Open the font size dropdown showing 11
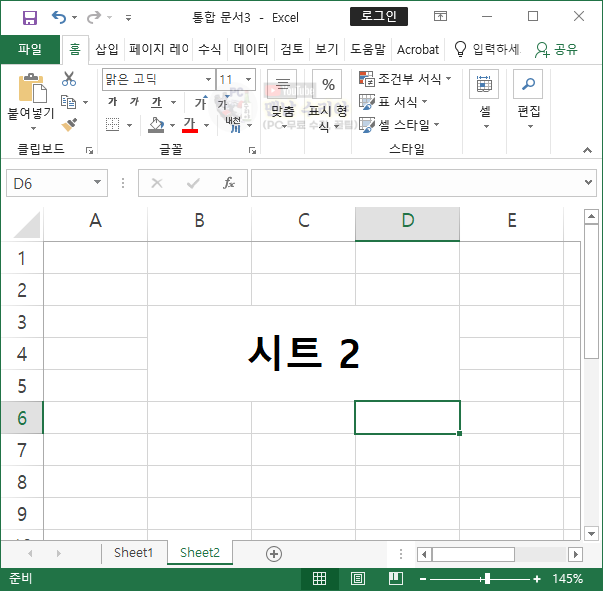This screenshot has height=591, width=603. (x=249, y=79)
